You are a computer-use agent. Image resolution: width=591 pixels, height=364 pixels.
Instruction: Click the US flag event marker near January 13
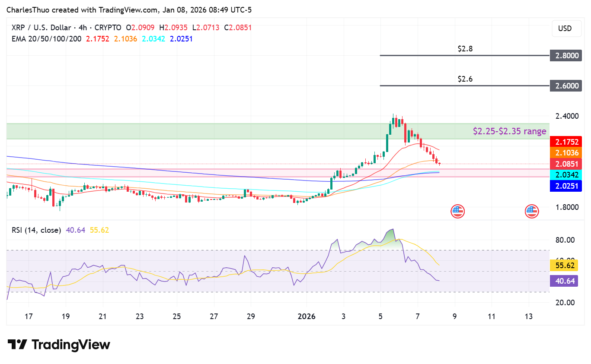tap(531, 211)
